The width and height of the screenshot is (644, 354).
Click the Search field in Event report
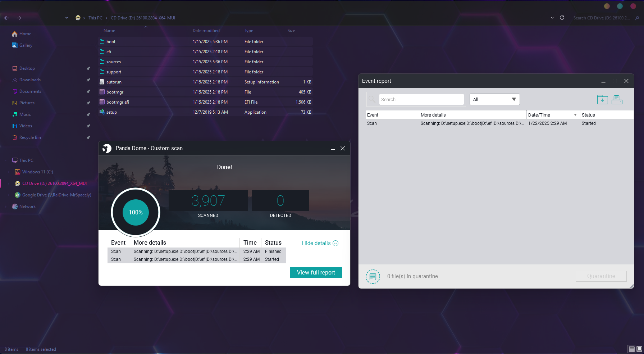coord(421,99)
